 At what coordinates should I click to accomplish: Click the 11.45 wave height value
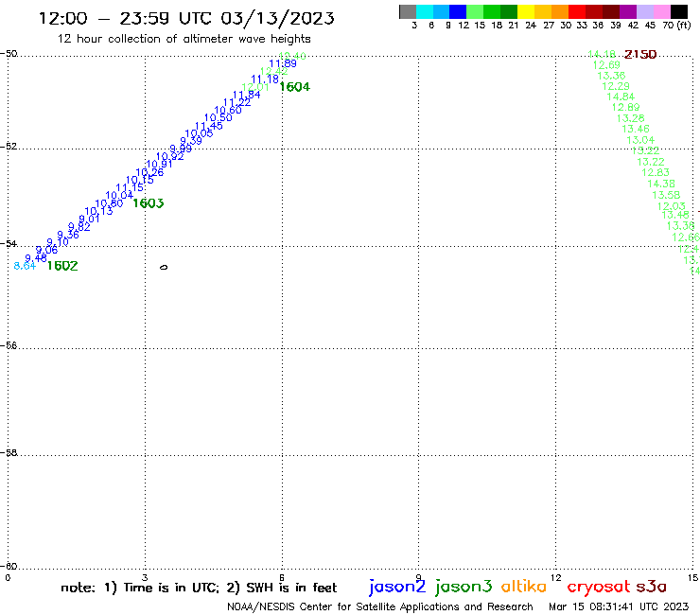click(209, 126)
